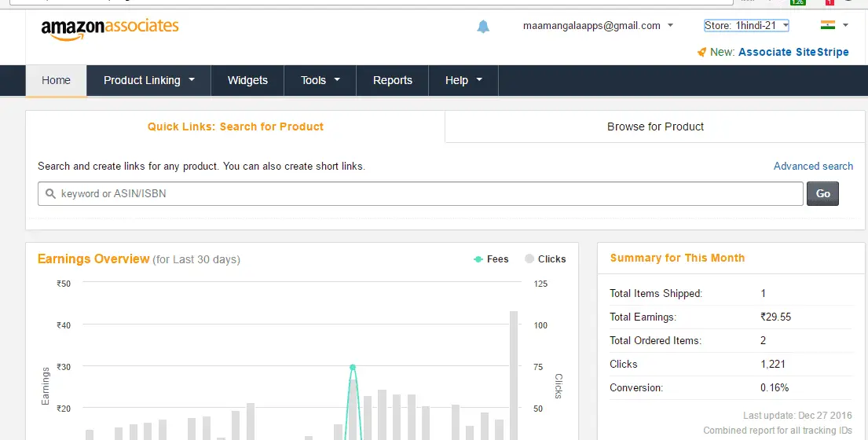868x440 pixels.
Task: Open the maamangalaapps@gmail.com account dropdown
Action: pos(598,25)
